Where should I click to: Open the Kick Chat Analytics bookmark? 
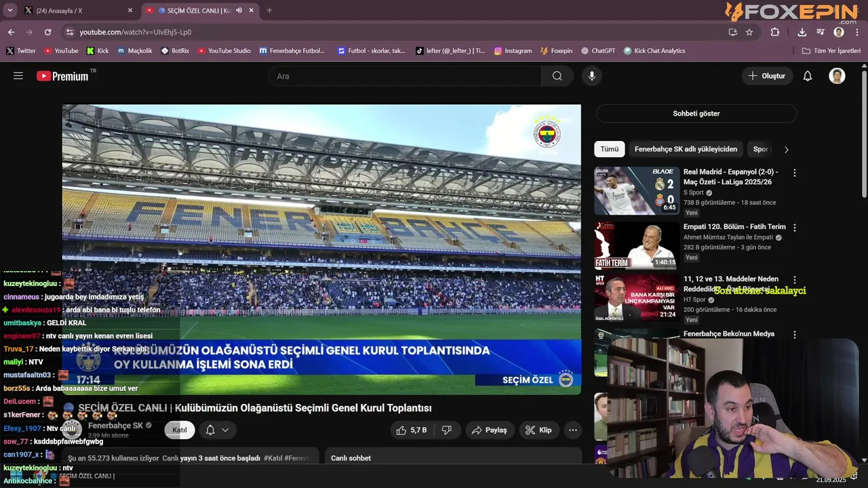654,51
